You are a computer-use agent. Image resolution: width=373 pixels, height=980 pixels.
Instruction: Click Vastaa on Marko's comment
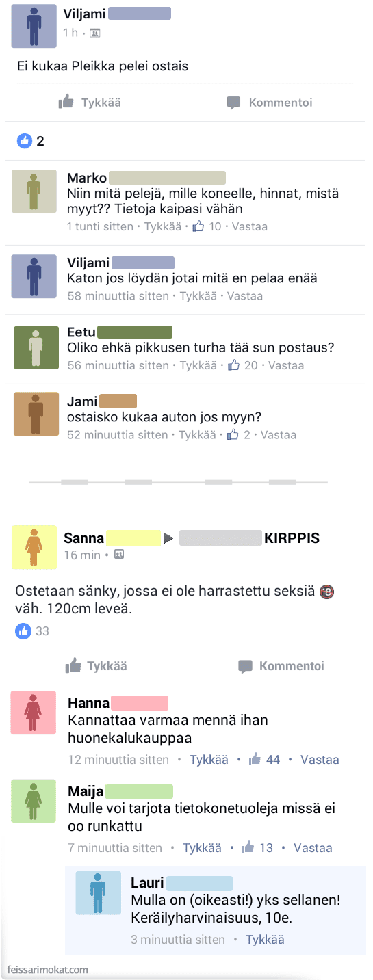(x=250, y=226)
